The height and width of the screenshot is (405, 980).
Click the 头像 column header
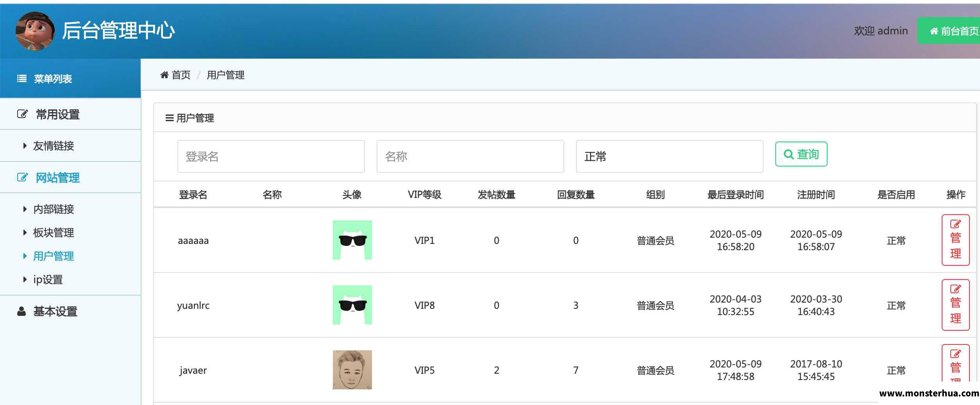[352, 194]
